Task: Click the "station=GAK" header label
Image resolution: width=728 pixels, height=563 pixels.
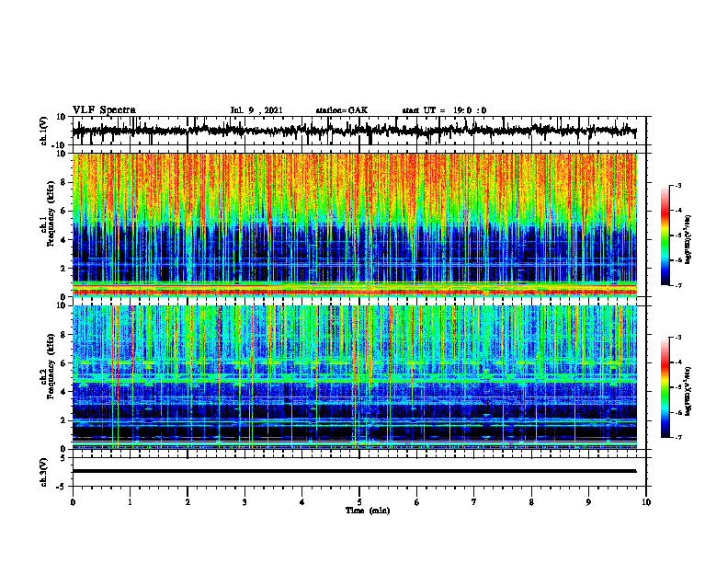Action: [342, 110]
